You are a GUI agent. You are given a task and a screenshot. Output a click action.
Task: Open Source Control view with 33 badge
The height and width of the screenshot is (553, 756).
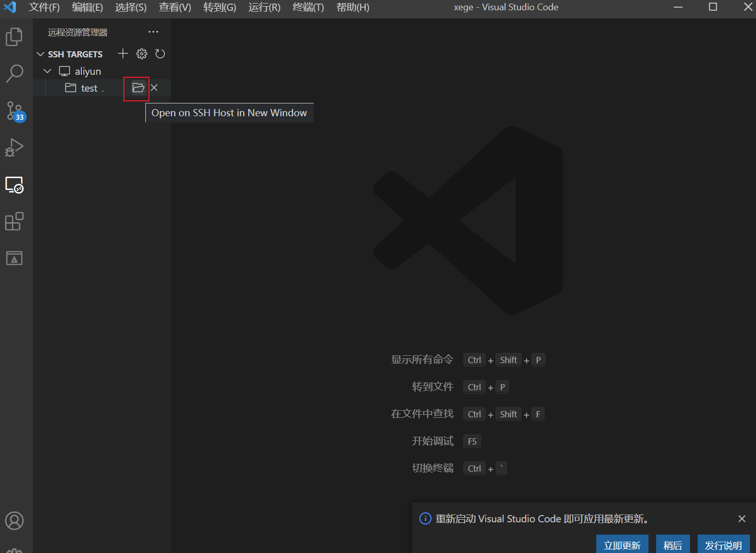(x=15, y=111)
